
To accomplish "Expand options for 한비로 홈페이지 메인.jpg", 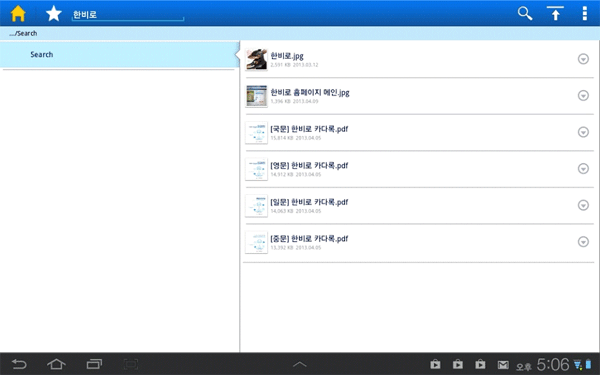I will (583, 95).
